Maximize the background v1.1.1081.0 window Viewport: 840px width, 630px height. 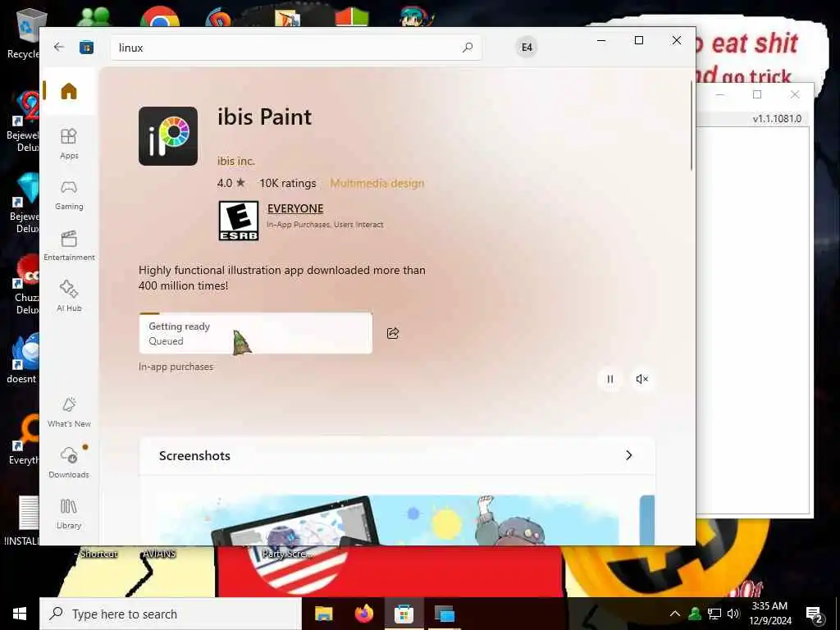(757, 95)
